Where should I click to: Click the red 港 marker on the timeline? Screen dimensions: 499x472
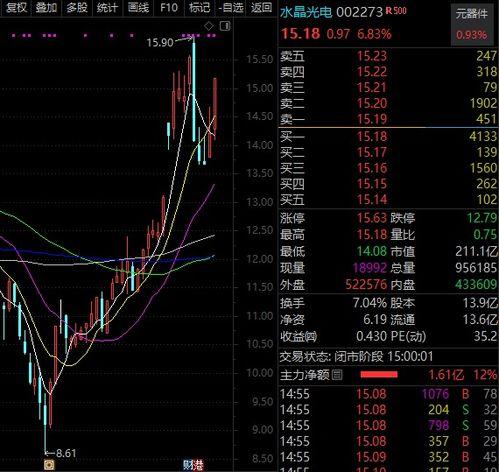click(x=198, y=464)
